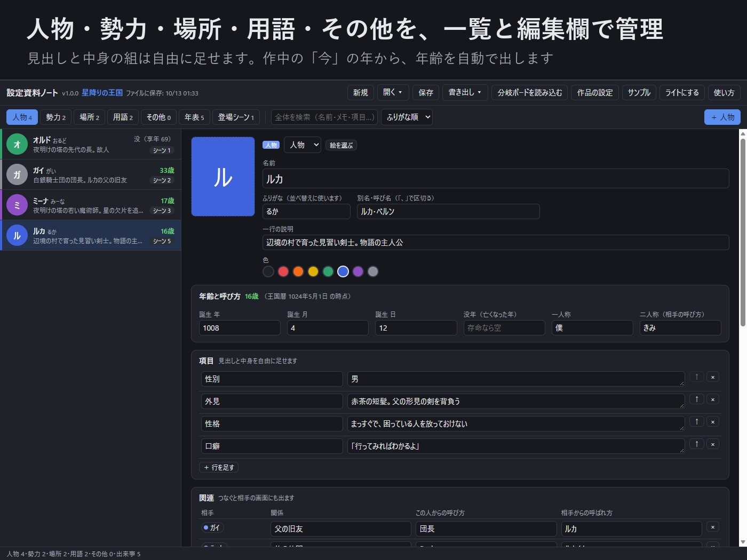Click the 没 year input field
The height and width of the screenshot is (560, 747).
coord(504,327)
